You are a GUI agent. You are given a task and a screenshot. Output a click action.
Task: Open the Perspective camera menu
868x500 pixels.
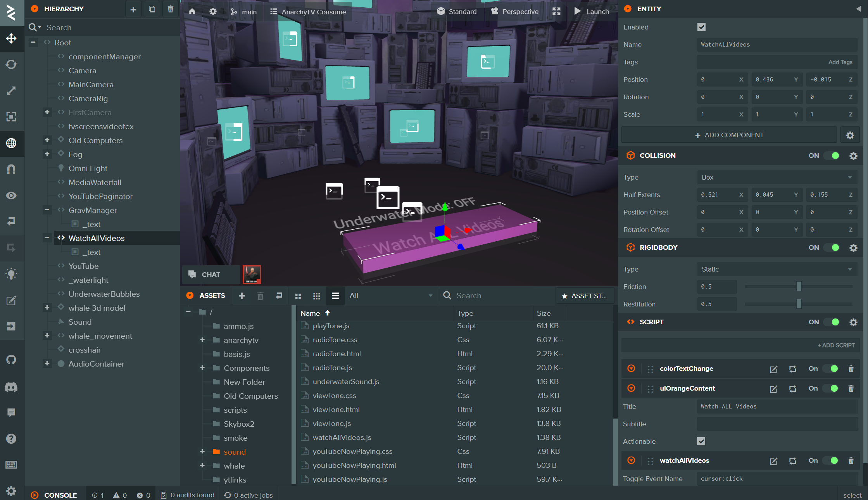point(515,12)
